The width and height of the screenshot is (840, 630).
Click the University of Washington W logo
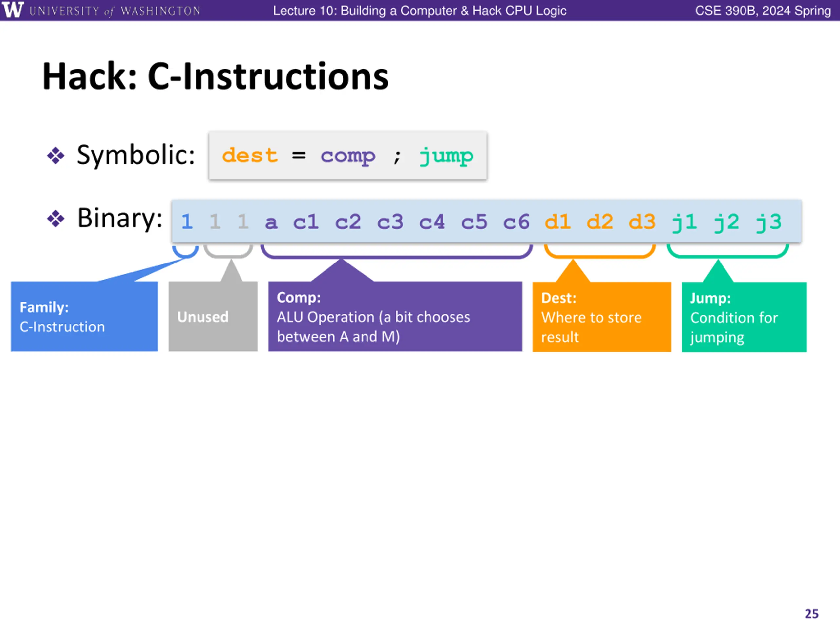(x=12, y=10)
